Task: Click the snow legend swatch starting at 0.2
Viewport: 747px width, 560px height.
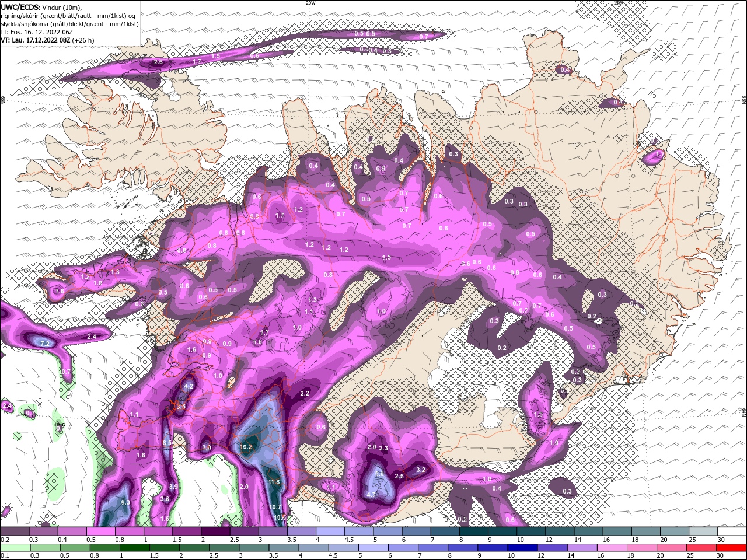Action: (15, 531)
